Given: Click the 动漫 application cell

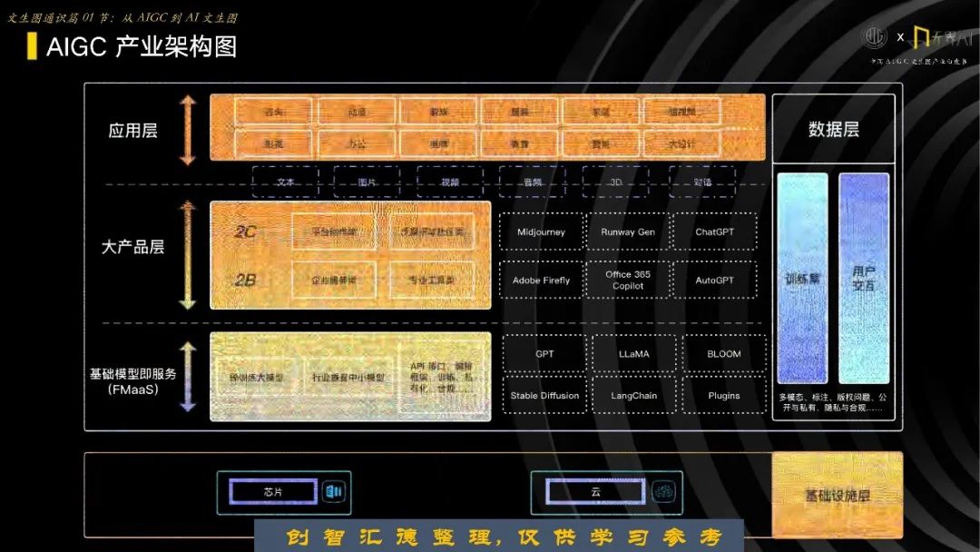Looking at the screenshot, I should coord(357,112).
